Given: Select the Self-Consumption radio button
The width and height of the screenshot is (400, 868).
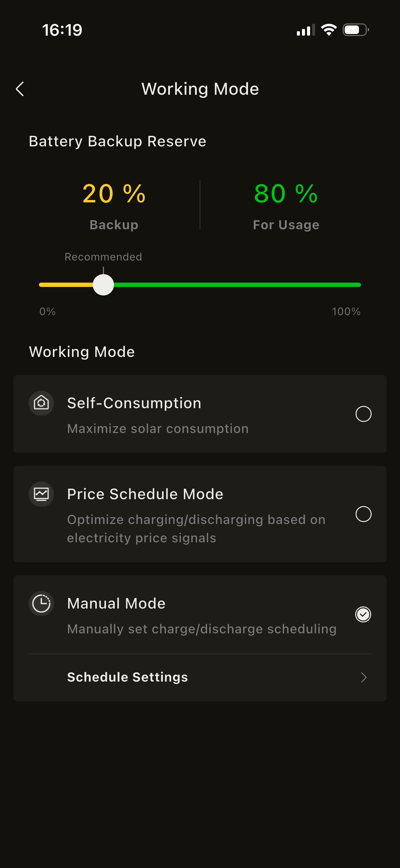Looking at the screenshot, I should [363, 414].
